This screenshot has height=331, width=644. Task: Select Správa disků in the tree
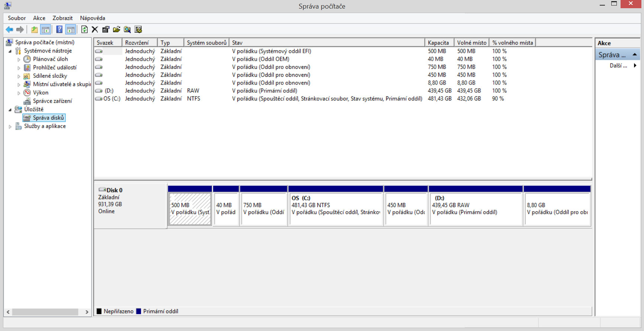tap(48, 118)
